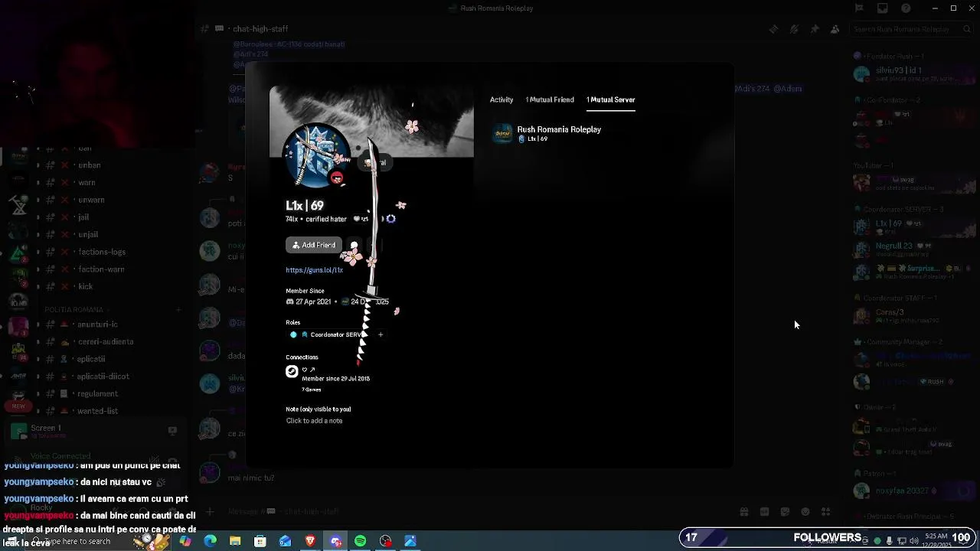Open the anunturi-ic channel
Image resolution: width=980 pixels, height=551 pixels.
pyautogui.click(x=97, y=324)
